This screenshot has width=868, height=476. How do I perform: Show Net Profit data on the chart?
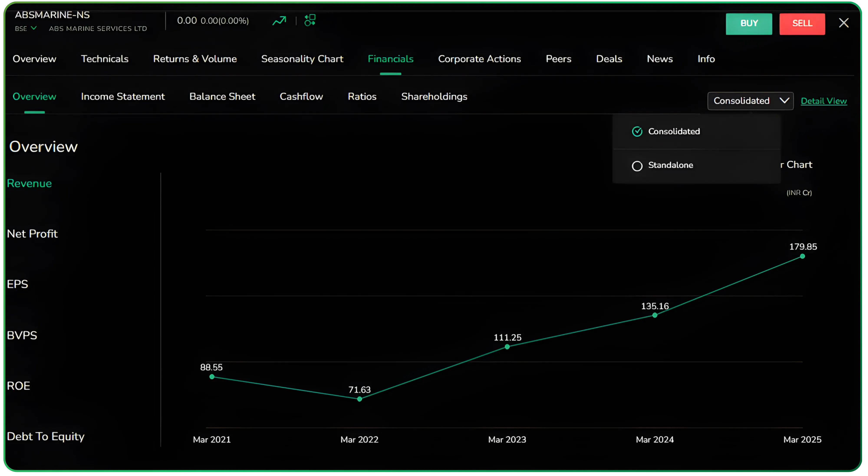(32, 234)
